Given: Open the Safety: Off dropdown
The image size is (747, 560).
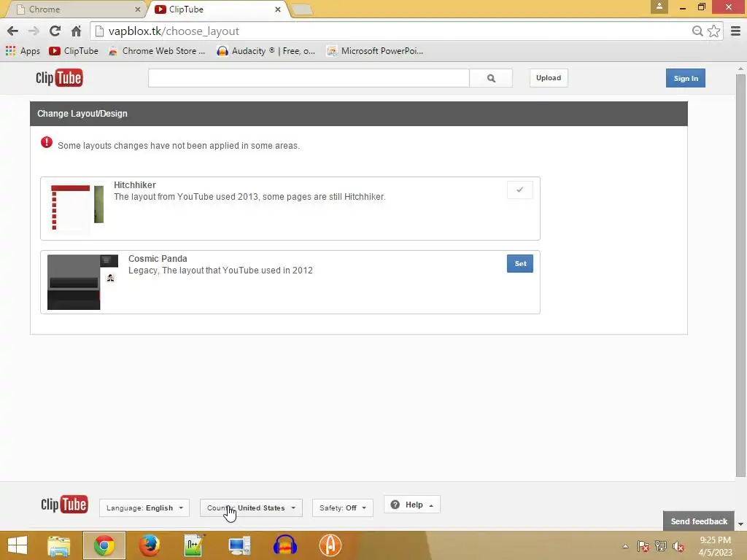Looking at the screenshot, I should coord(343,507).
